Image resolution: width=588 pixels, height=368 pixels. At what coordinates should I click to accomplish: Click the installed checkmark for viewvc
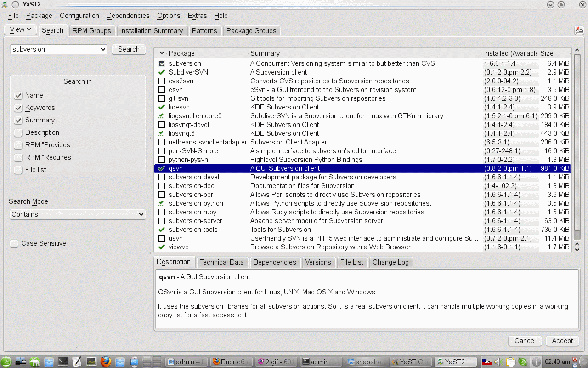click(x=162, y=247)
